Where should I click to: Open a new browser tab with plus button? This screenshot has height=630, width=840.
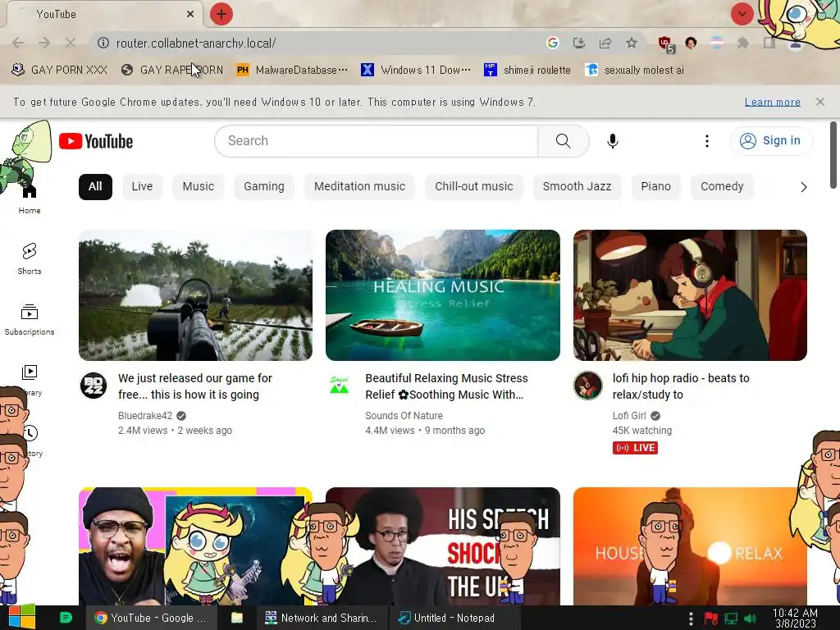[x=221, y=14]
